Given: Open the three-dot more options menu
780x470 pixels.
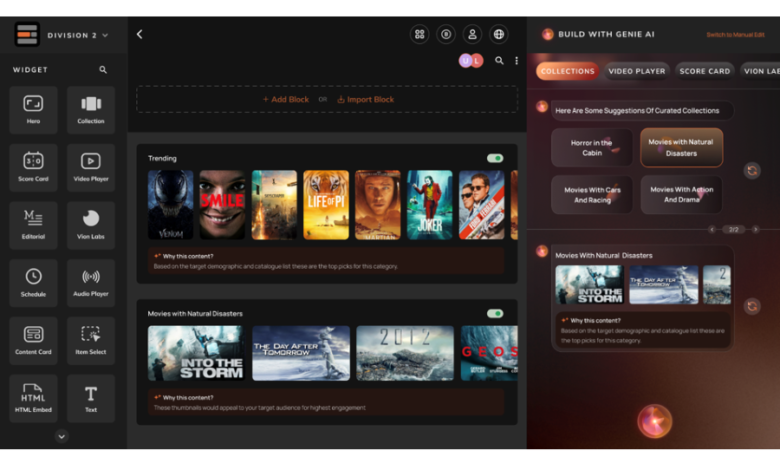Looking at the screenshot, I should click(x=516, y=61).
